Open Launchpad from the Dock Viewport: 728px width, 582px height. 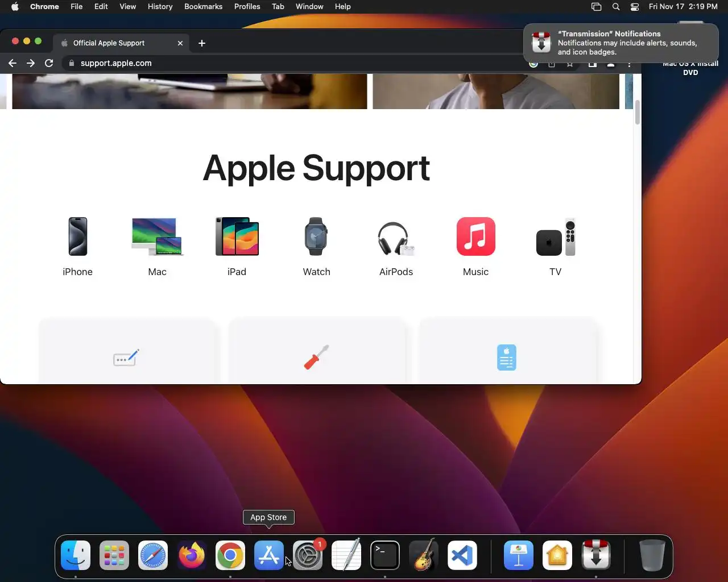point(114,555)
